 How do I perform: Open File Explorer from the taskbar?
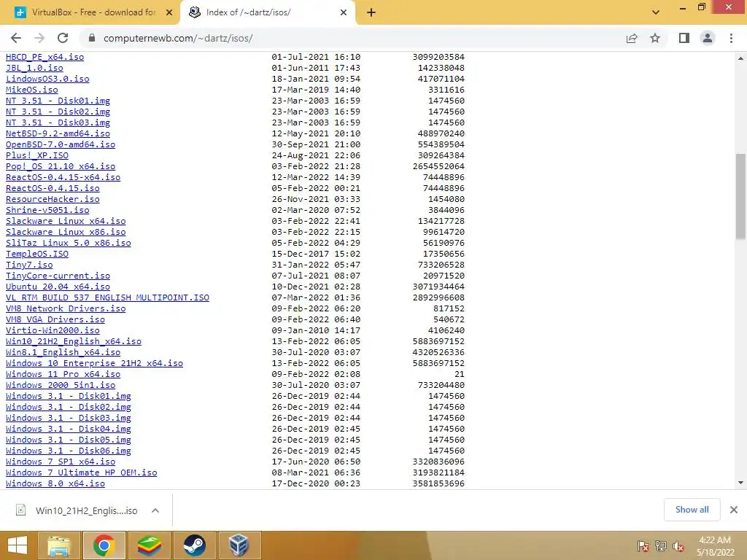(x=58, y=545)
